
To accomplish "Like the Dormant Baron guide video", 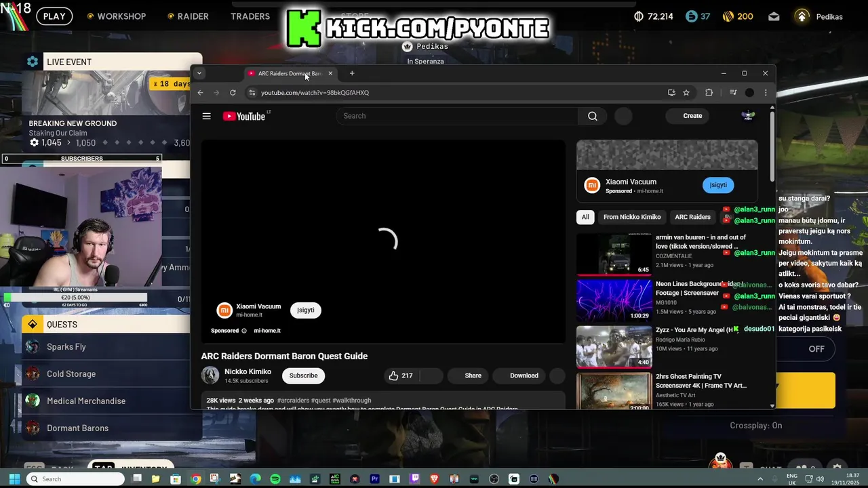I will [x=401, y=375].
